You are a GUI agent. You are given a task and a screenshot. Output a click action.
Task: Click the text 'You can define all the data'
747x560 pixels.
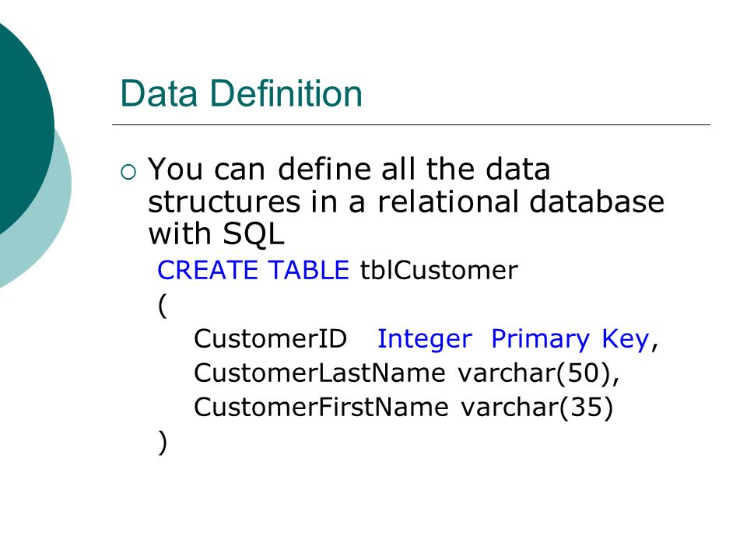tap(349, 169)
